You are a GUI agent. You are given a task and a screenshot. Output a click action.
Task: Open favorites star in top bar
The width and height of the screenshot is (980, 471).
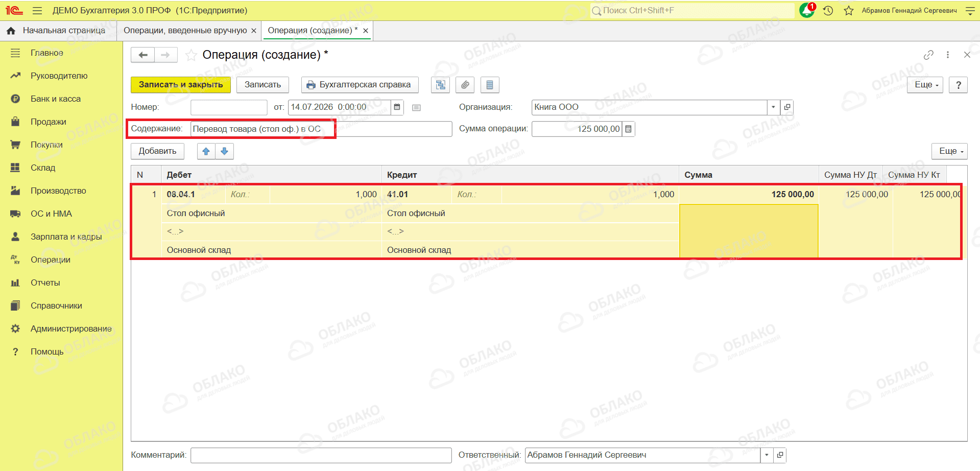point(849,10)
